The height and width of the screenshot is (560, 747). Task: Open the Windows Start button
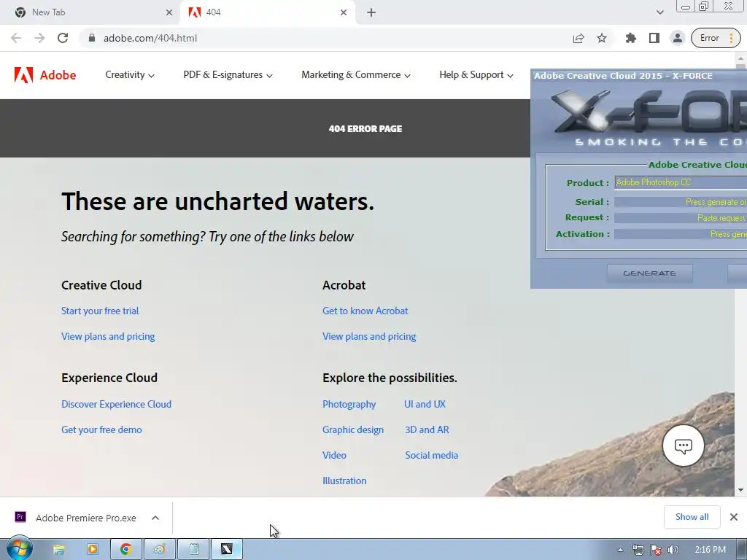point(19,548)
